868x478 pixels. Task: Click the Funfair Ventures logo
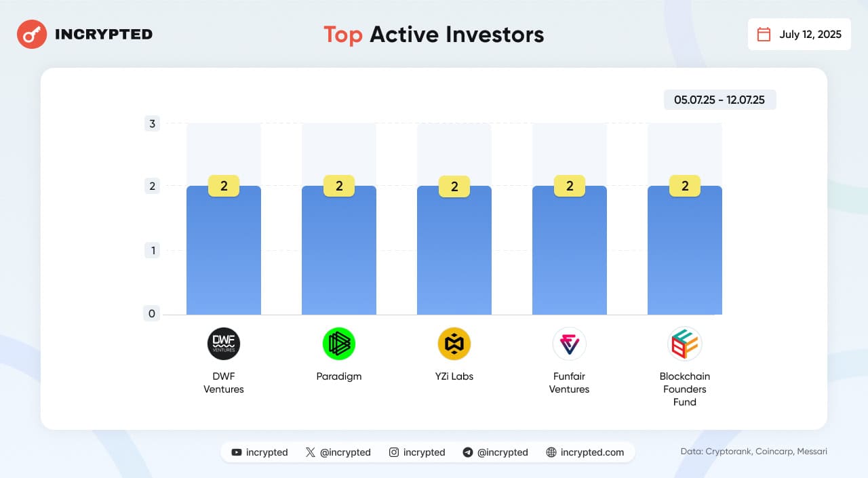[570, 344]
